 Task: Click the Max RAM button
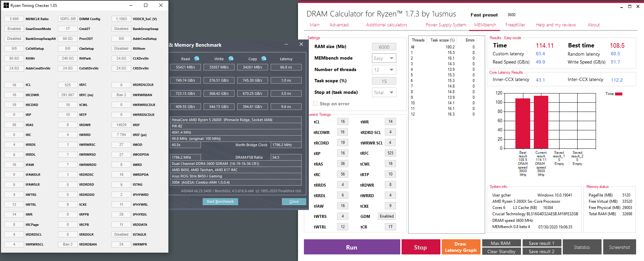(x=501, y=243)
